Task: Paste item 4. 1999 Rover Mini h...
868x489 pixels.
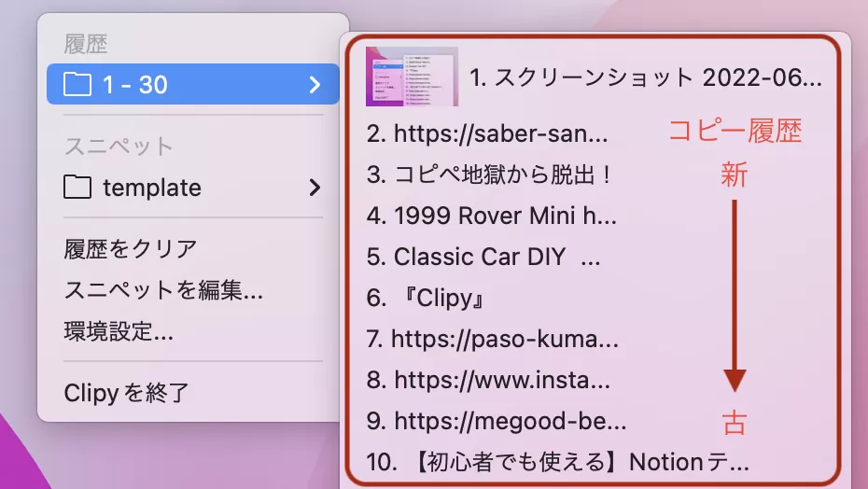Action: click(x=491, y=216)
